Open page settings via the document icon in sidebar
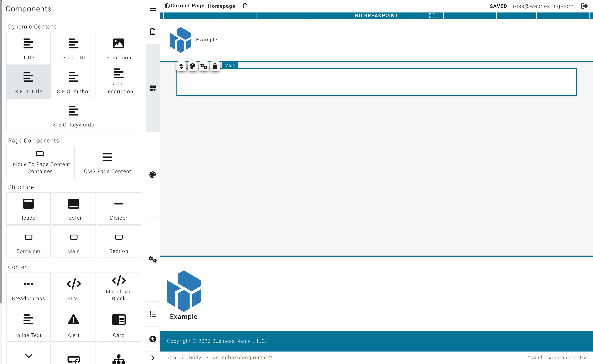 pyautogui.click(x=153, y=32)
